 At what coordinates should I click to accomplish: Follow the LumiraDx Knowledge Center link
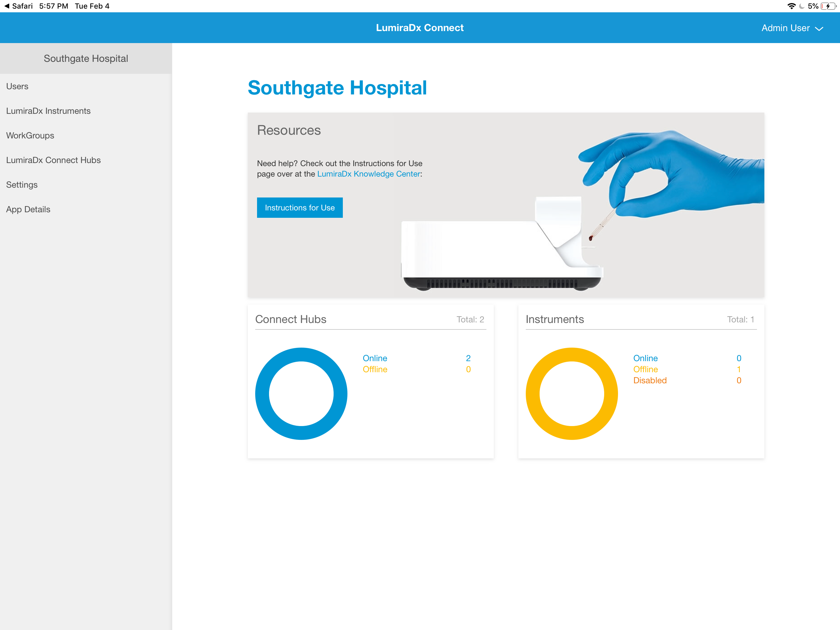[369, 174]
